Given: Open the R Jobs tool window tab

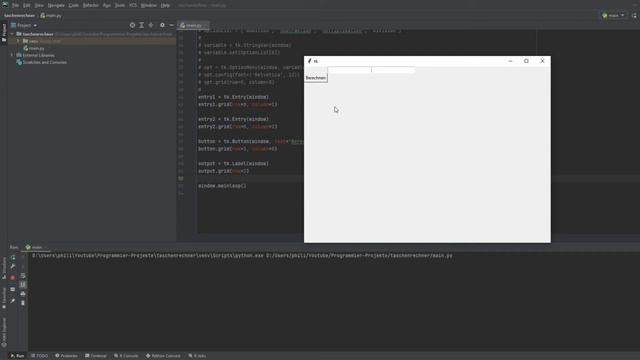Looking at the screenshot, I should click(197, 356).
